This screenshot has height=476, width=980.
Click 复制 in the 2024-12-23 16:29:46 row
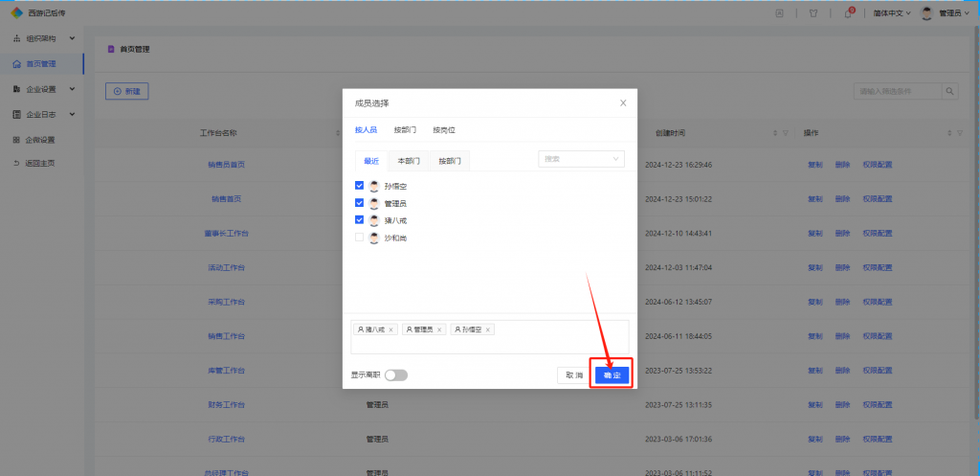pyautogui.click(x=814, y=165)
